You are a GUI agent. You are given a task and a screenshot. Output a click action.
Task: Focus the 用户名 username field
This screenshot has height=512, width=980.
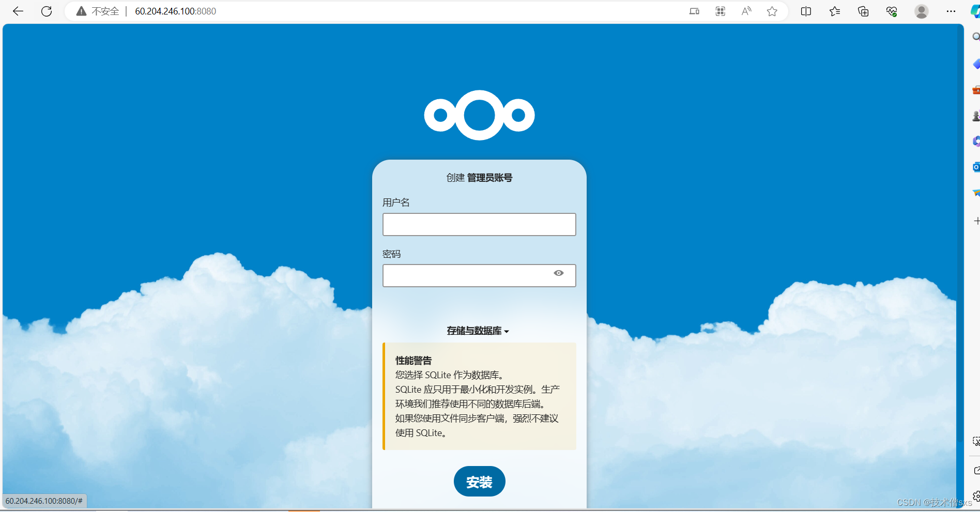click(479, 225)
